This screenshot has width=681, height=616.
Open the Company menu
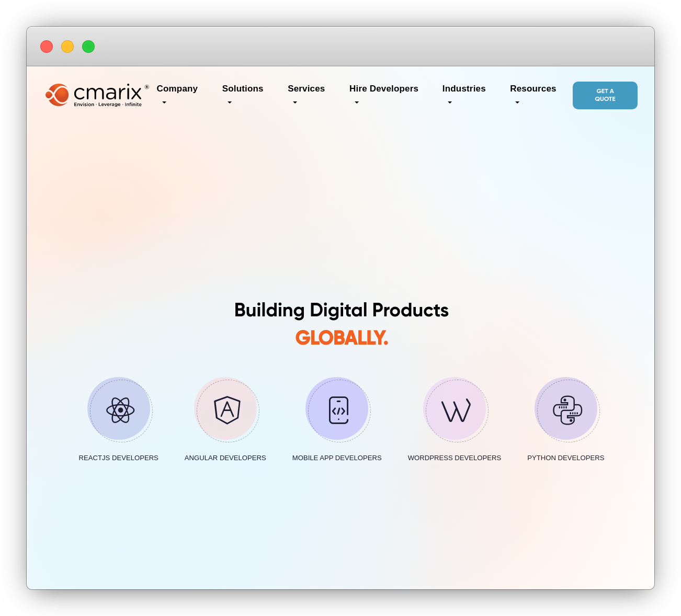click(177, 89)
